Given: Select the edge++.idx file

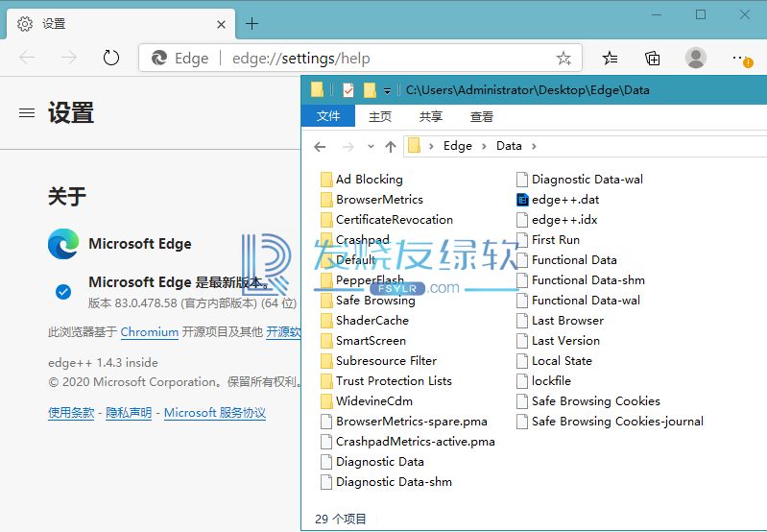Looking at the screenshot, I should pyautogui.click(x=557, y=219).
